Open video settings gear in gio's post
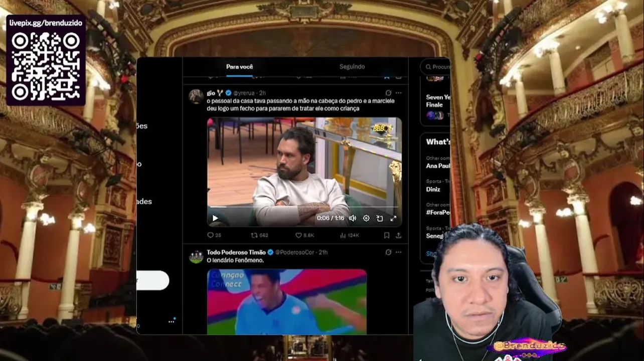This screenshot has height=361, width=644. (x=366, y=218)
